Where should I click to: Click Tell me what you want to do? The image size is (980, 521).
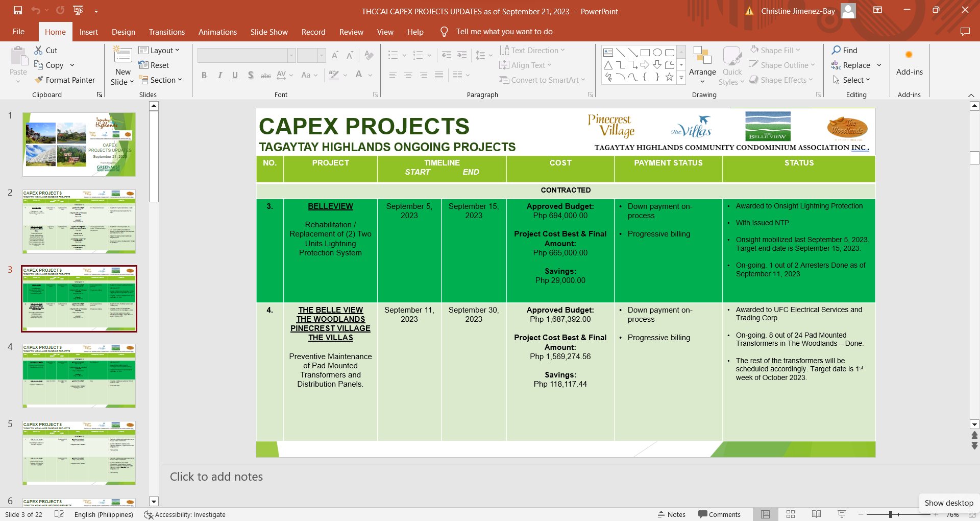coord(504,32)
